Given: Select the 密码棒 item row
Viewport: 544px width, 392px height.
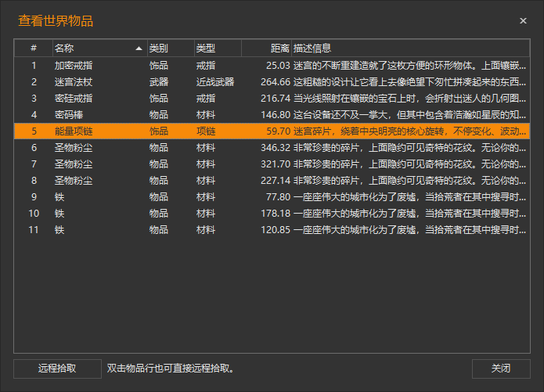Looking at the screenshot, I should [x=272, y=115].
